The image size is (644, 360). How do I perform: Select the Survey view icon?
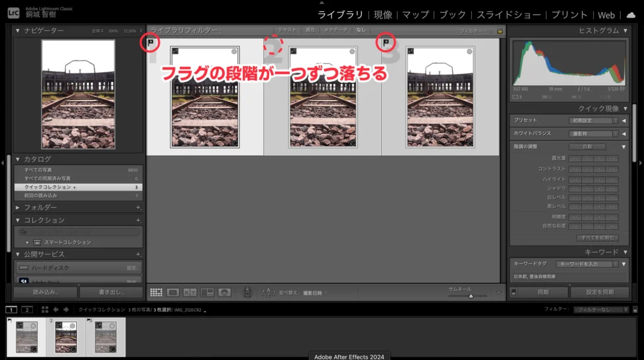coord(207,292)
